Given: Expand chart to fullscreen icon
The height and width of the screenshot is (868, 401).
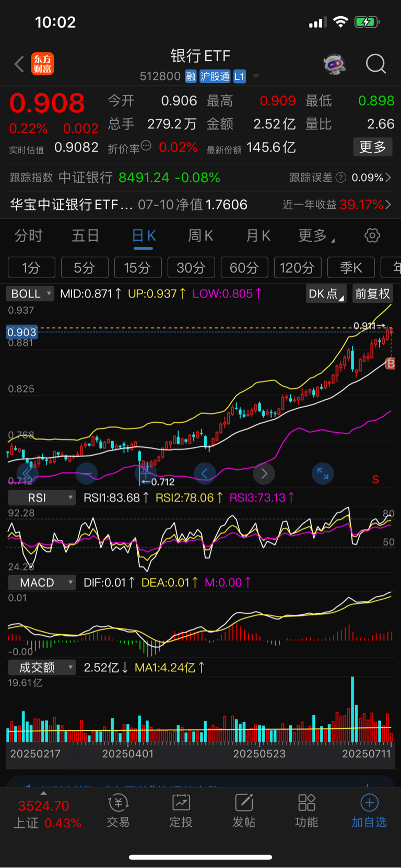Looking at the screenshot, I should coord(323,473).
